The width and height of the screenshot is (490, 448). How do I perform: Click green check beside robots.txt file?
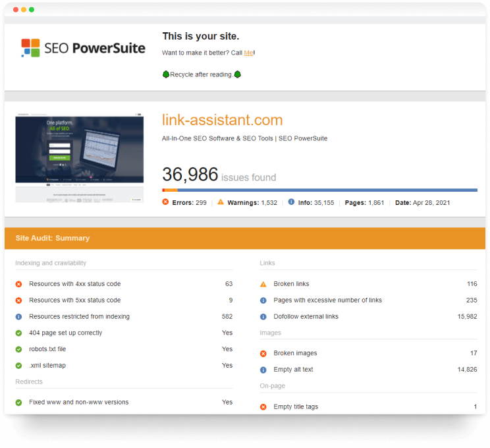18,349
